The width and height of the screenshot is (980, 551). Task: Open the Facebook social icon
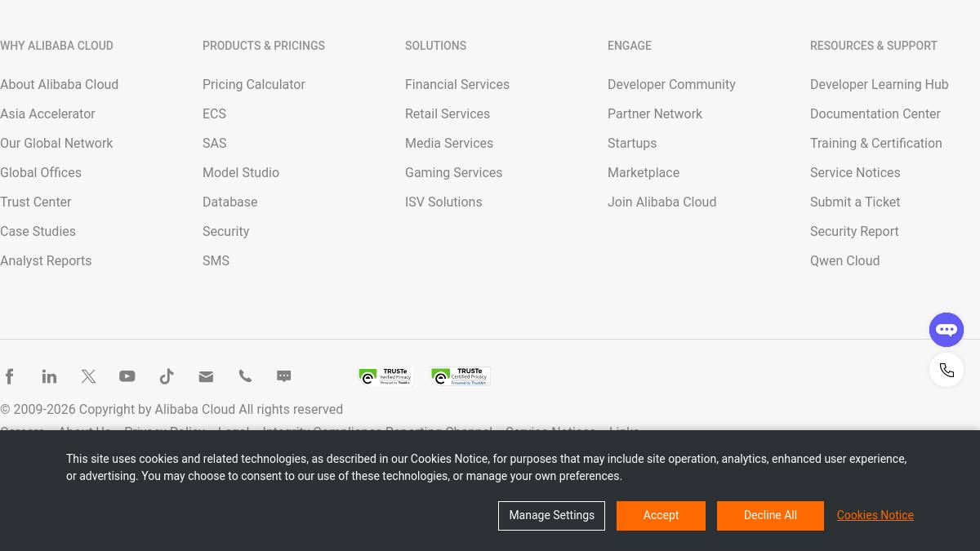click(x=10, y=376)
